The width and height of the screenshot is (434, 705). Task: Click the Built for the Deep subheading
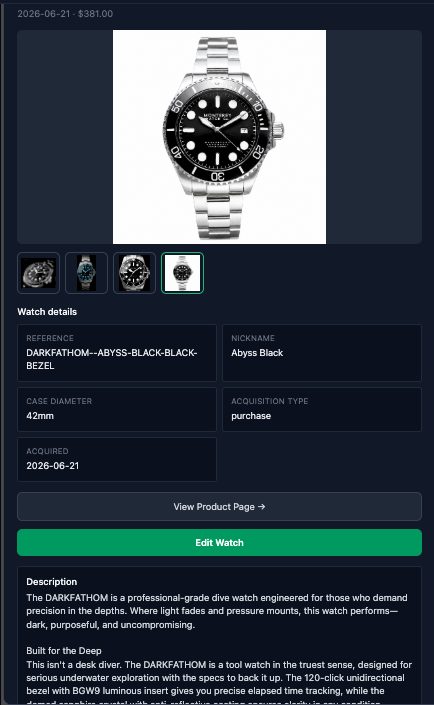click(x=64, y=651)
